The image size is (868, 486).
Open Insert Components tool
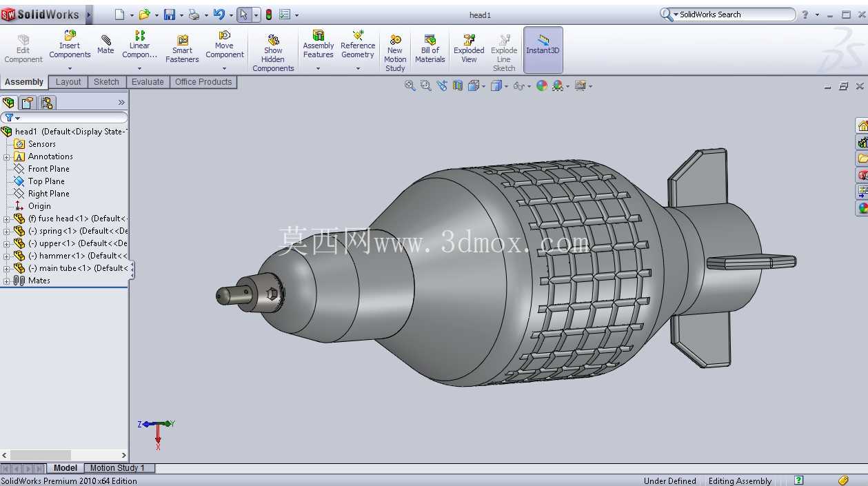(x=70, y=45)
